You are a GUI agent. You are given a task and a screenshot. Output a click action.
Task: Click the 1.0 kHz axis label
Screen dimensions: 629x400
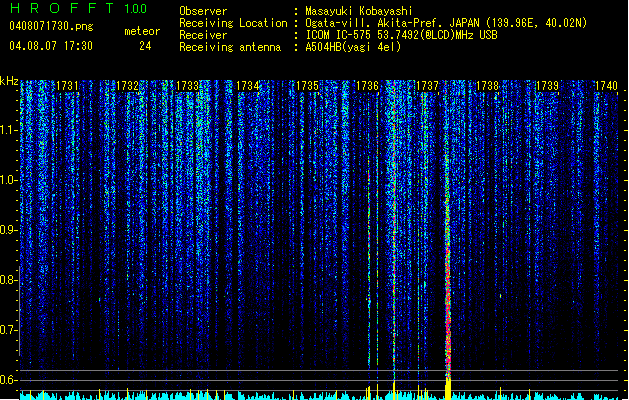pyautogui.click(x=8, y=180)
